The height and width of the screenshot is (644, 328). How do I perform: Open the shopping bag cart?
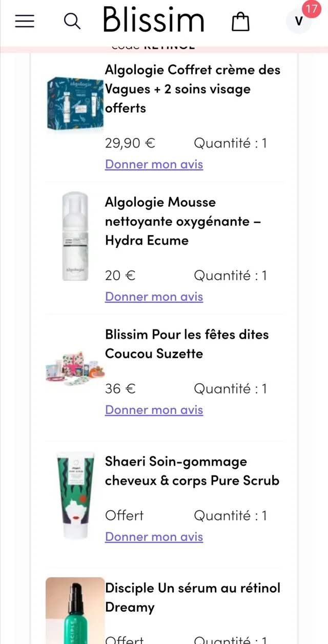pos(240,22)
